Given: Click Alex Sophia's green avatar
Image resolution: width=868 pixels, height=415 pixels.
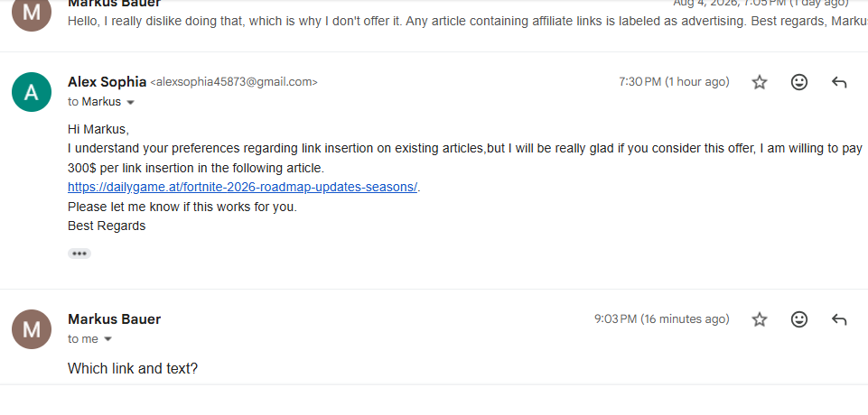Looking at the screenshot, I should point(32,92).
